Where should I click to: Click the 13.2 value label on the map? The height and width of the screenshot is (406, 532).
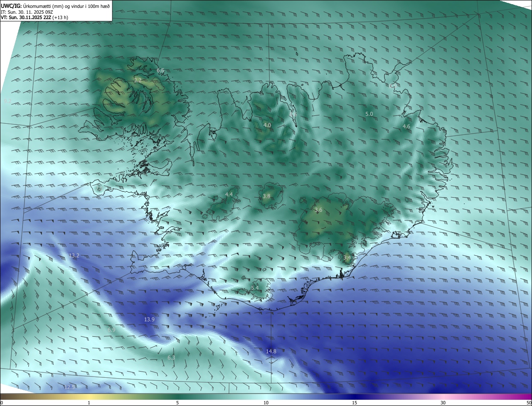click(74, 256)
